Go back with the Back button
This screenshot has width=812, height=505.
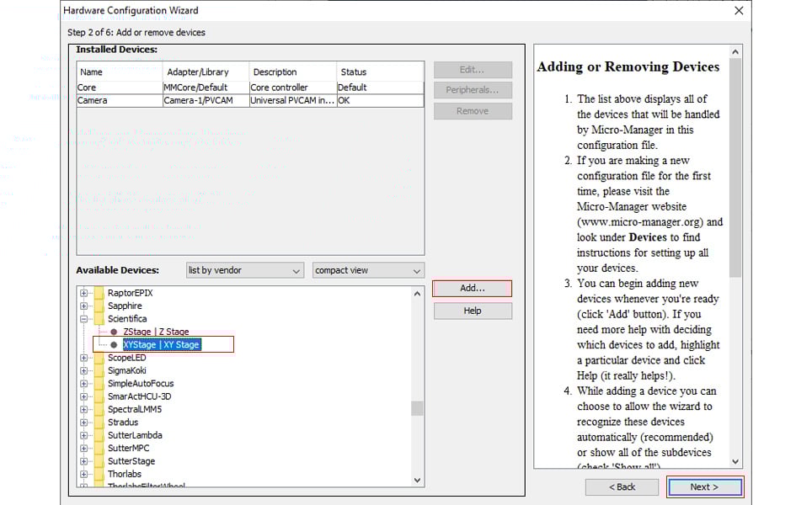(622, 486)
